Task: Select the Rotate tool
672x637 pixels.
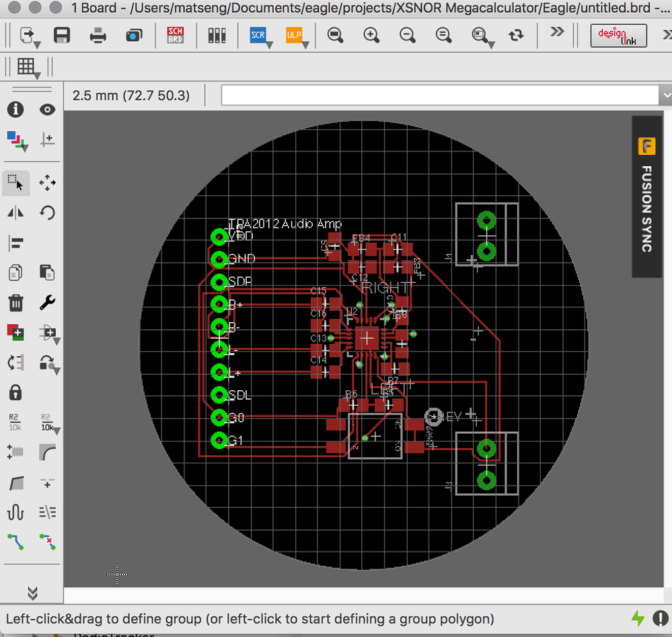Action: pos(47,213)
